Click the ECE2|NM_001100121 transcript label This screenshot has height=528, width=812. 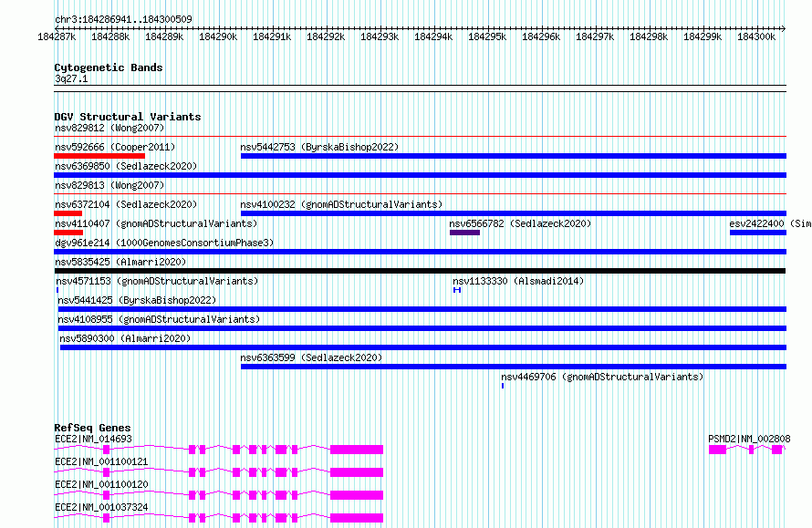coord(101,461)
